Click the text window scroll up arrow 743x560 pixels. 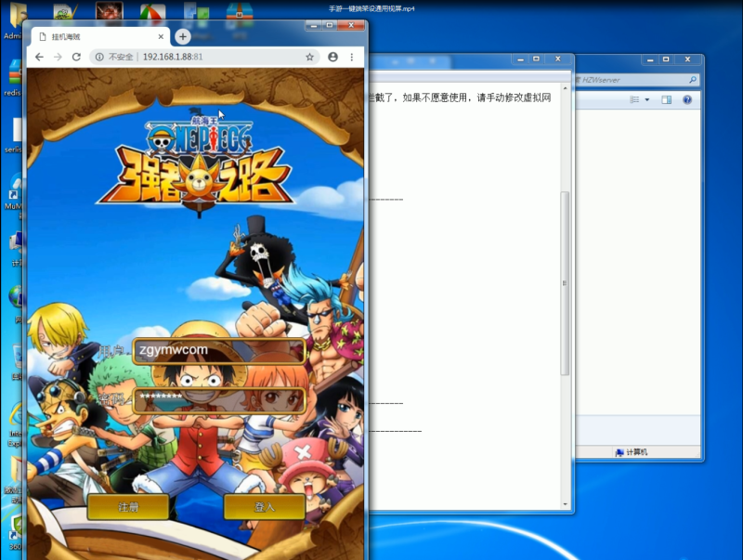pyautogui.click(x=565, y=88)
